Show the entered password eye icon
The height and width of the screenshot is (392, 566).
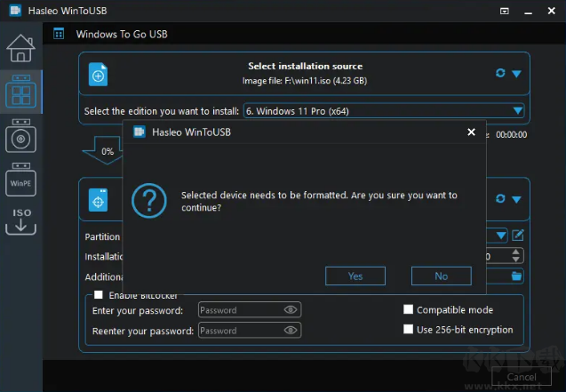[291, 309]
